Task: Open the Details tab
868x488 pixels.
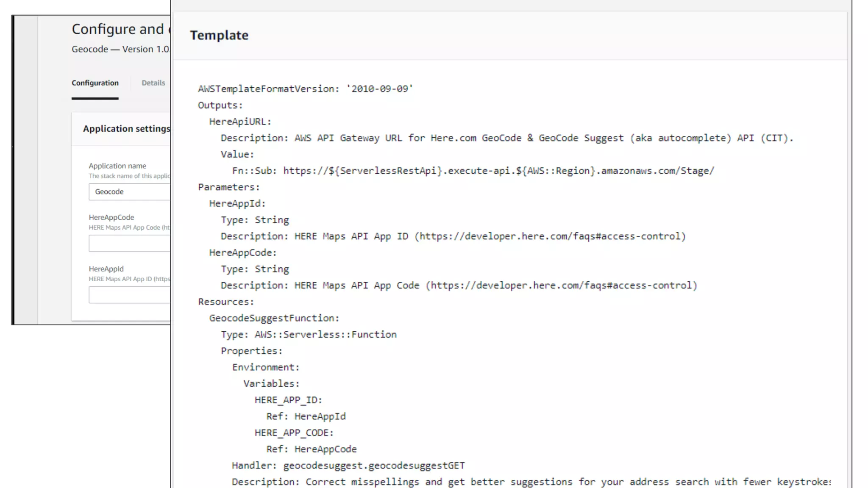Action: (x=153, y=83)
